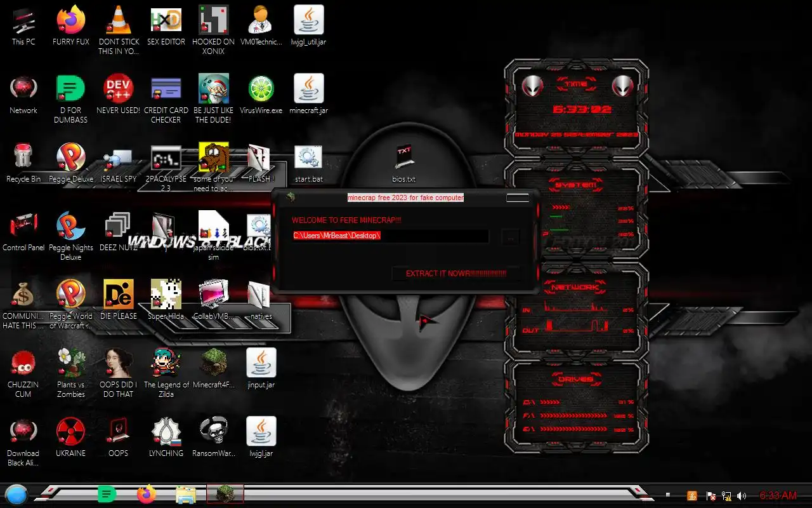
Task: Open the Action Center flag tray icon
Action: click(x=712, y=495)
